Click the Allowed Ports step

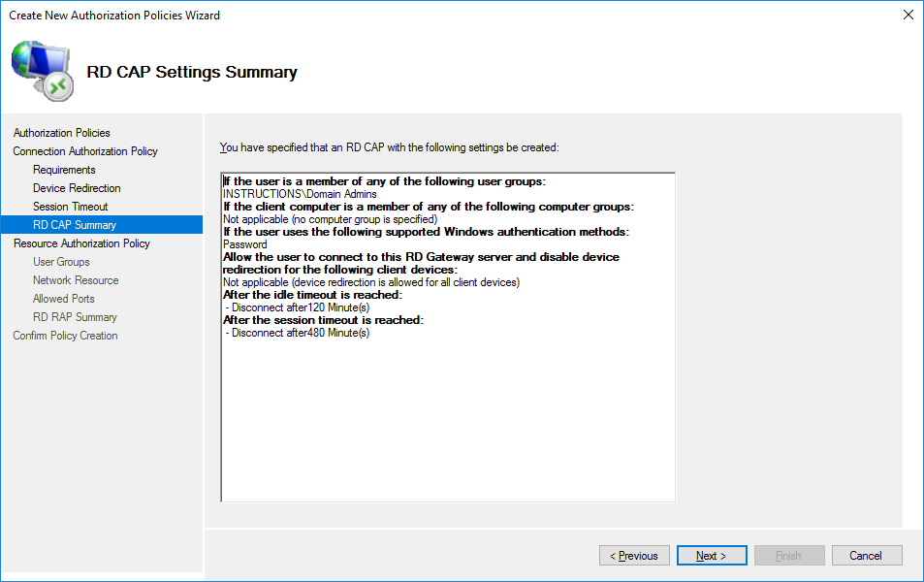pyautogui.click(x=64, y=299)
